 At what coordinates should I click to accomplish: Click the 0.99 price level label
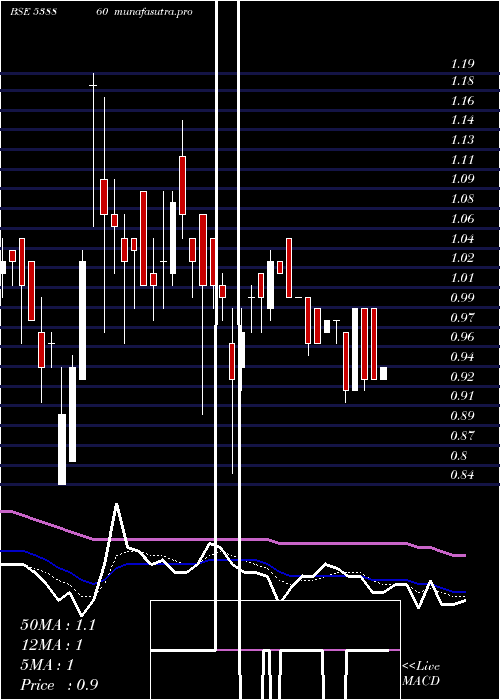pos(462,297)
